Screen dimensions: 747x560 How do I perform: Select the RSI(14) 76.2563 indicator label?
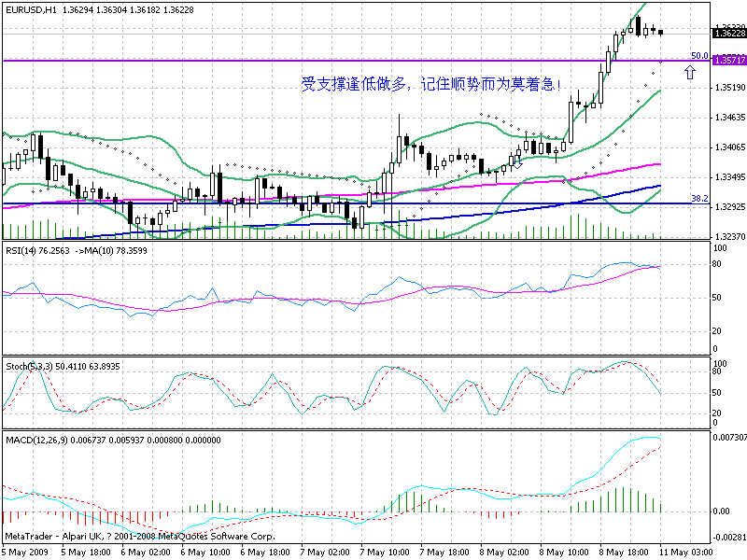37,251
